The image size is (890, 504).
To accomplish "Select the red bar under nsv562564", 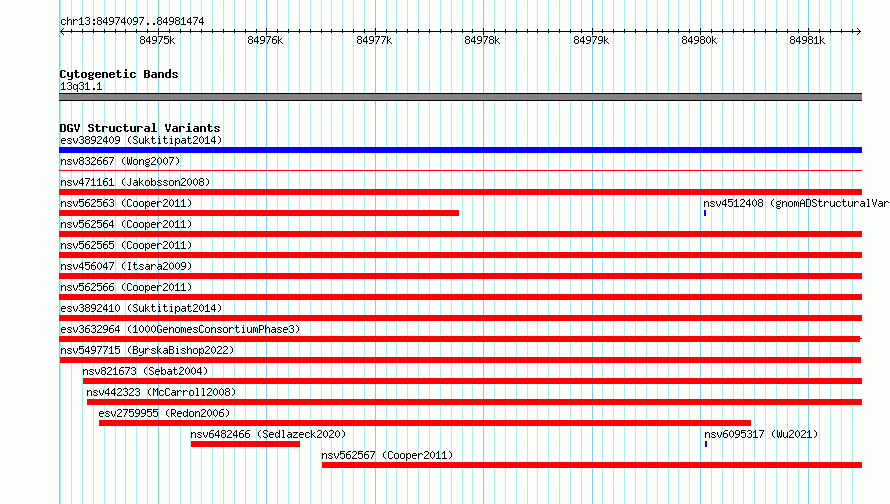I will (x=460, y=234).
